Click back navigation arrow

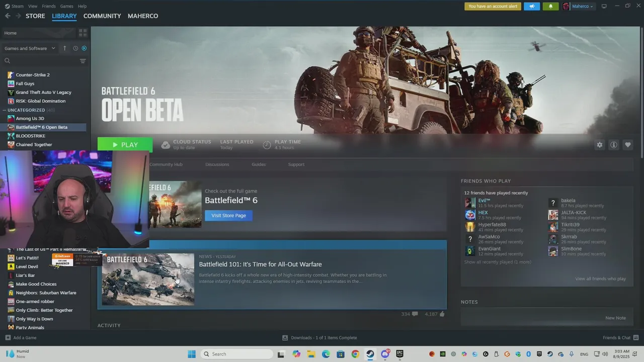pyautogui.click(x=8, y=16)
